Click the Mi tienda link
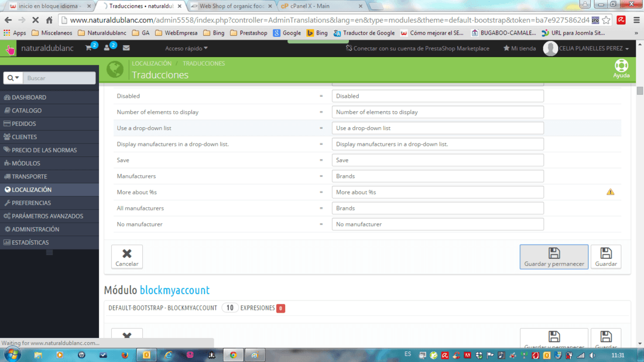 (519, 49)
